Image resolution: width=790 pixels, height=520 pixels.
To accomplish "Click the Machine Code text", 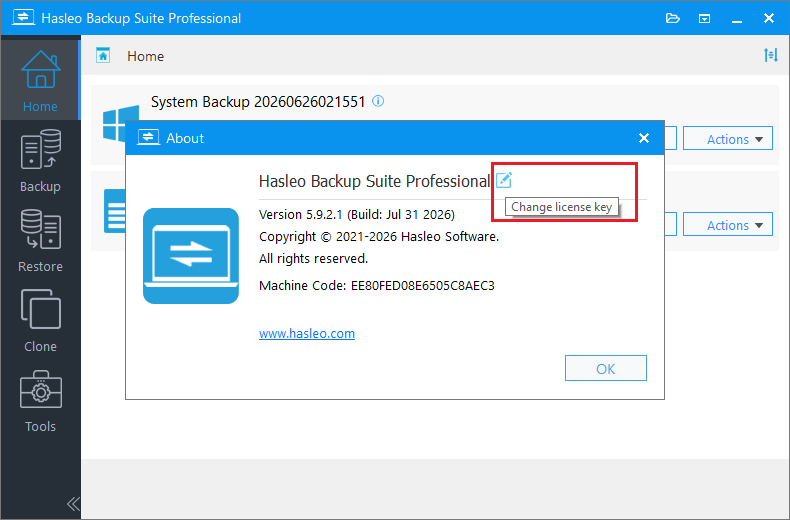I will pos(377,285).
